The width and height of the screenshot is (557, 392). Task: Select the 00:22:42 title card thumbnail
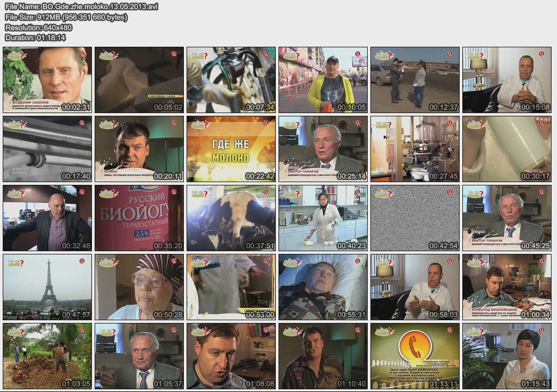tap(231, 148)
